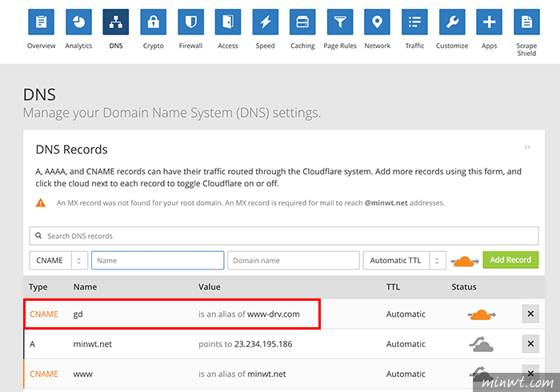Focus the Domain name input field
The image size is (560, 392).
tap(294, 260)
